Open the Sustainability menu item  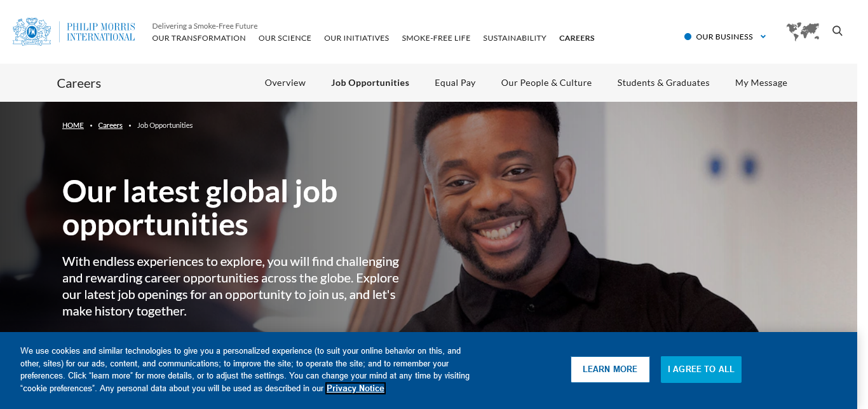click(x=515, y=38)
